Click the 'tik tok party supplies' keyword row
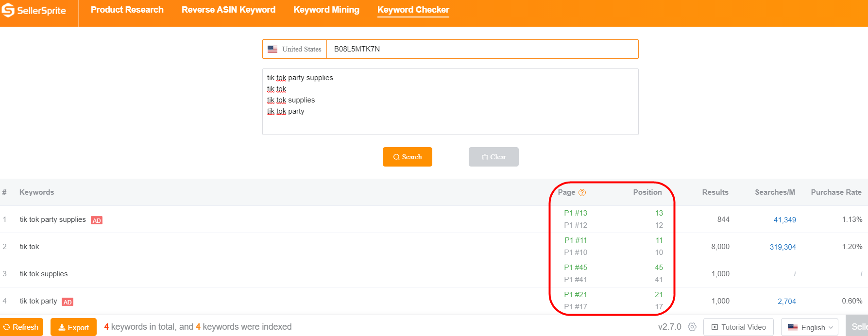This screenshot has height=336, width=868. 434,219
